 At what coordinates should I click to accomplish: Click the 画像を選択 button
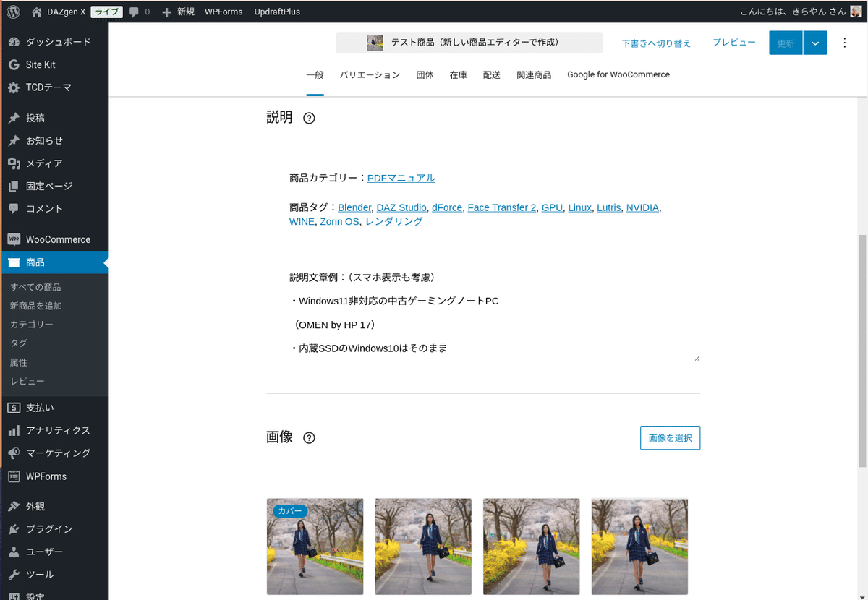[670, 438]
